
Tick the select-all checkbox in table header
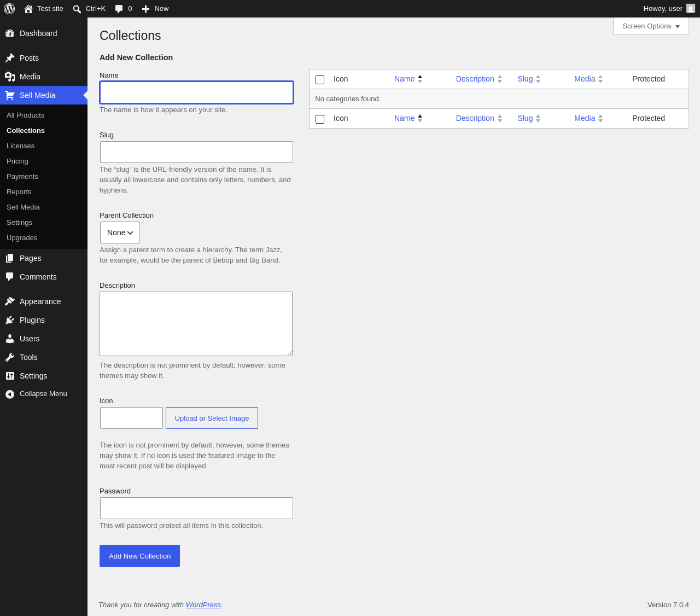pos(320,80)
